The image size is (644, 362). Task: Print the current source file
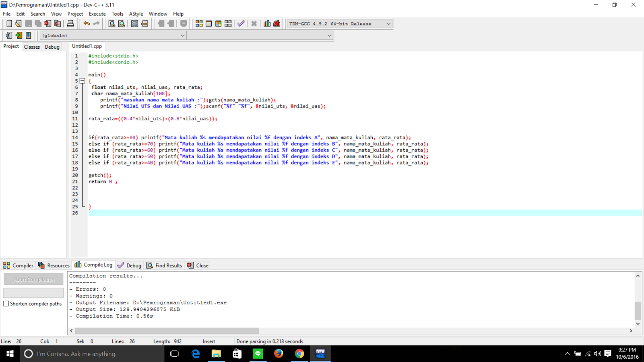click(x=70, y=23)
